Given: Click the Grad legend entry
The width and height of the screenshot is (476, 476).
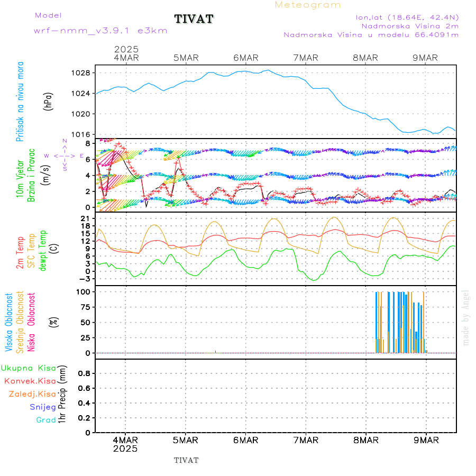Looking at the screenshot, I should [x=45, y=420].
